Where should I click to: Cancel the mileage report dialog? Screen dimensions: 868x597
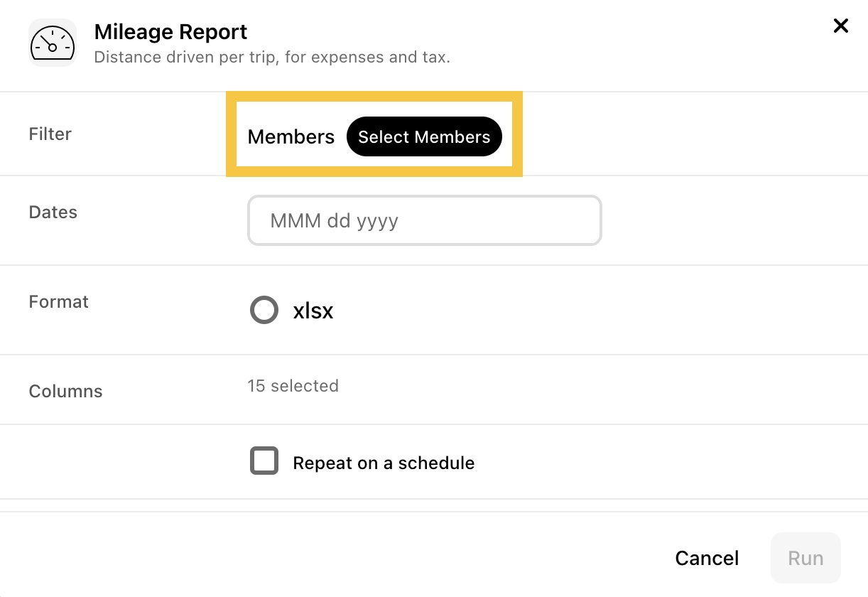707,559
